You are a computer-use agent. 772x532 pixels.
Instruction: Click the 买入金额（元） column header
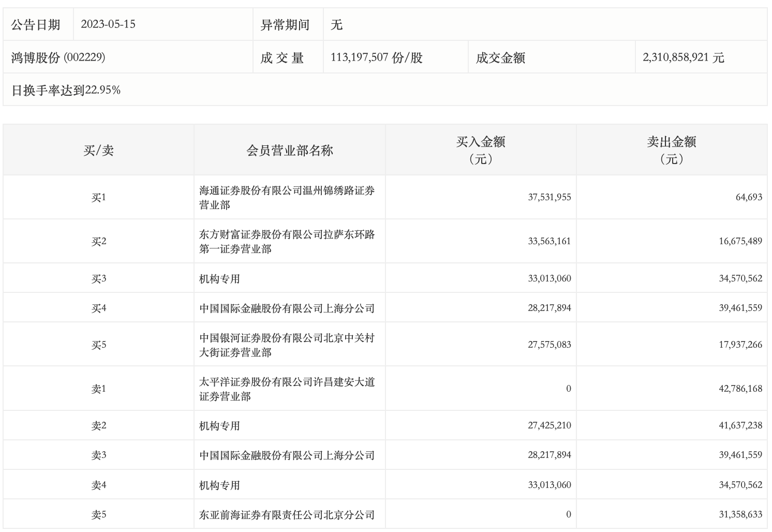[480, 150]
